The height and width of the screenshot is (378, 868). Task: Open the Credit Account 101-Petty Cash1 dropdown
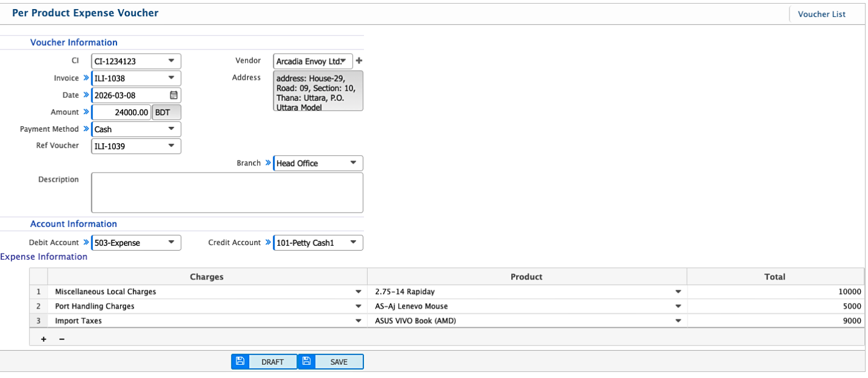(353, 243)
